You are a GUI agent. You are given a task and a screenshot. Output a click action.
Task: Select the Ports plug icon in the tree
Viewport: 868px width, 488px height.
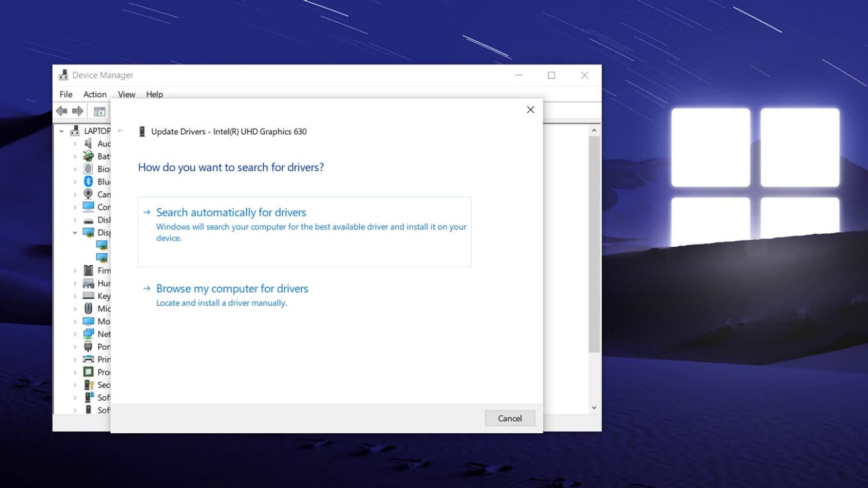click(x=88, y=346)
